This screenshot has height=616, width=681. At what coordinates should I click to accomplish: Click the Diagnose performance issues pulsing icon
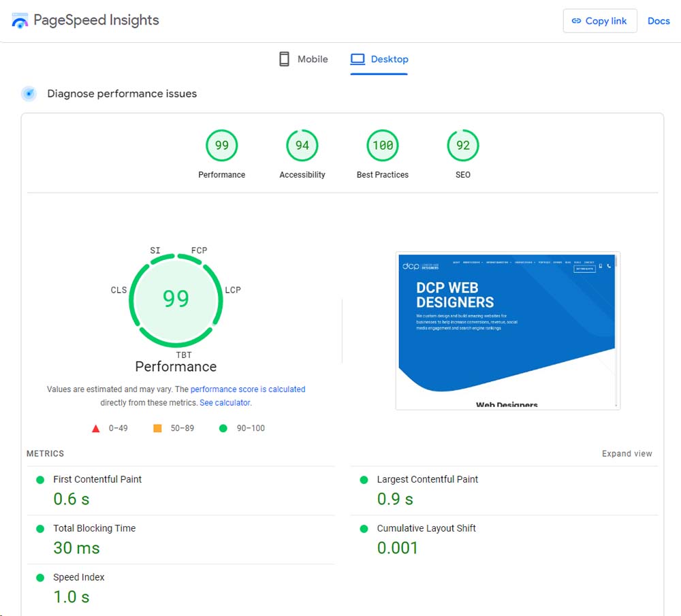pos(29,93)
